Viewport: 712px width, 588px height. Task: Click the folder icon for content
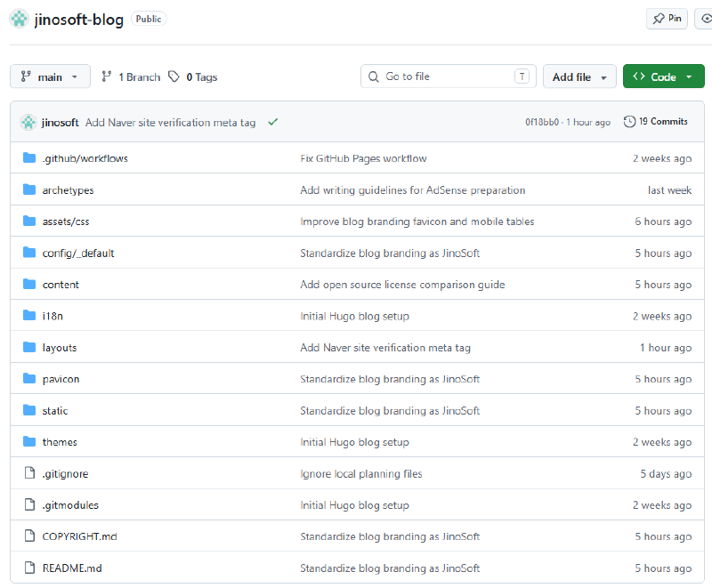click(x=29, y=284)
